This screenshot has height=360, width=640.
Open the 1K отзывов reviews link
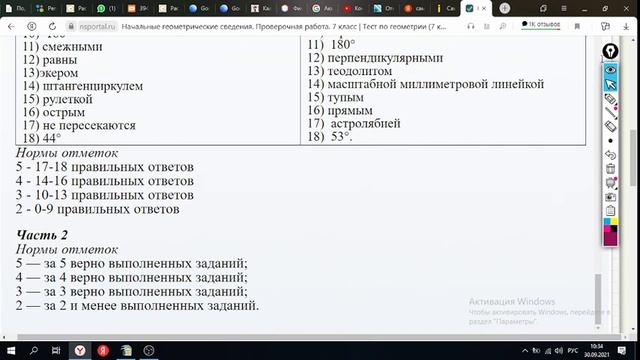541,24
